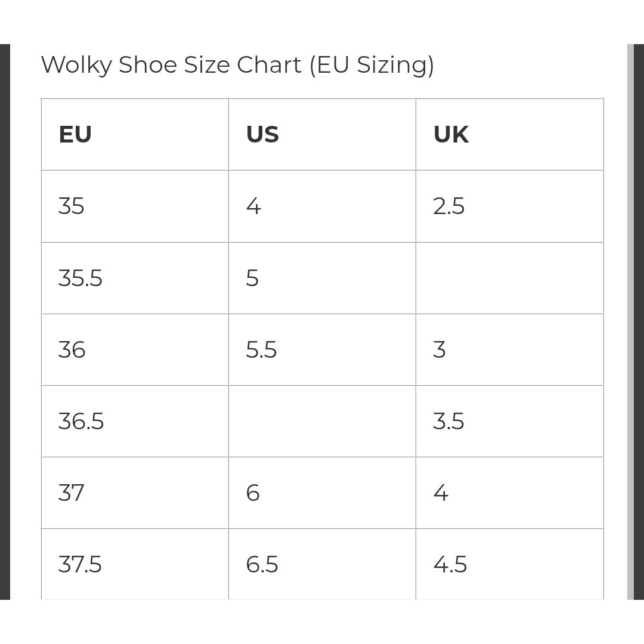Click the UK size 3.5 cell
The width and height of the screenshot is (644, 644).
(x=510, y=421)
